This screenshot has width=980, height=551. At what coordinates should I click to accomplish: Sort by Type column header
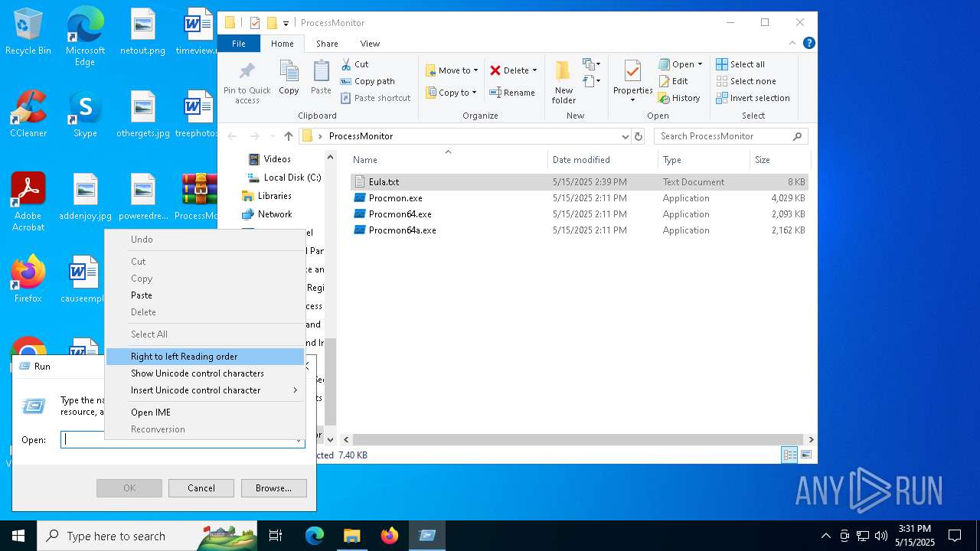click(x=704, y=160)
